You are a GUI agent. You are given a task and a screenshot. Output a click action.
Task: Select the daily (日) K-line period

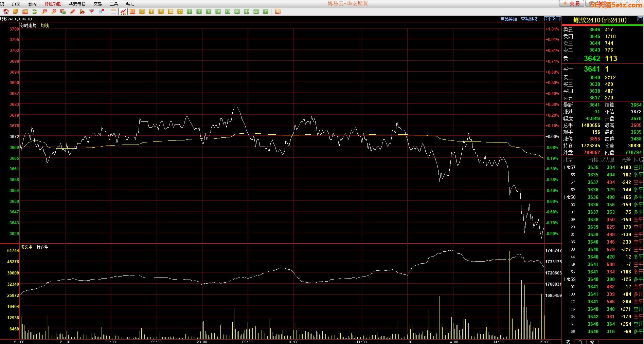(x=142, y=12)
